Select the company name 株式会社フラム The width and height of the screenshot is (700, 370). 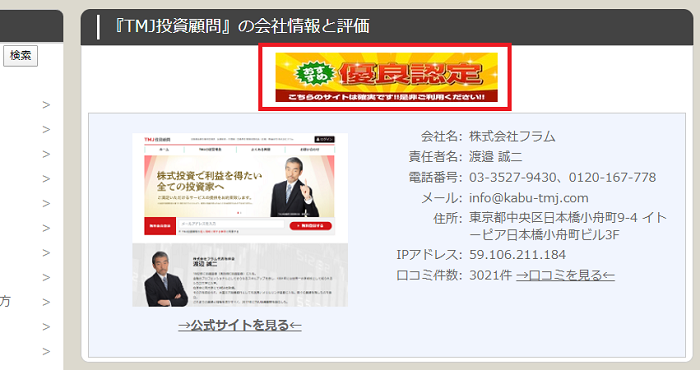click(x=512, y=136)
